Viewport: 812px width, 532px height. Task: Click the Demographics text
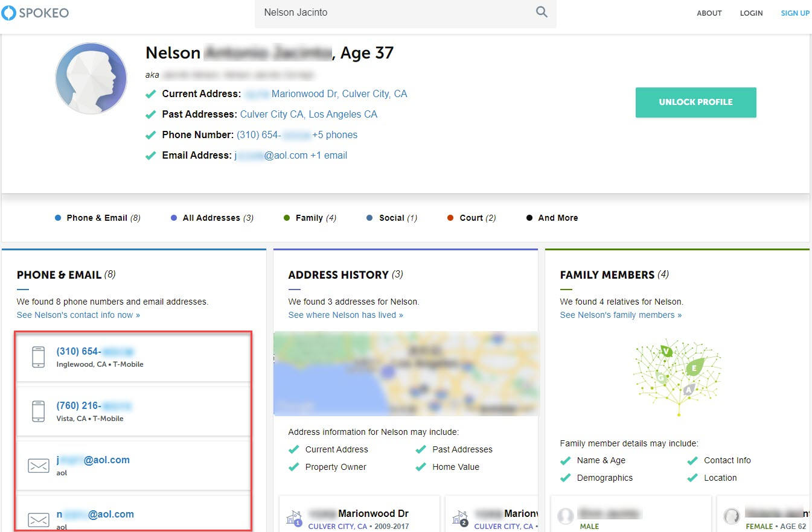pyautogui.click(x=605, y=478)
